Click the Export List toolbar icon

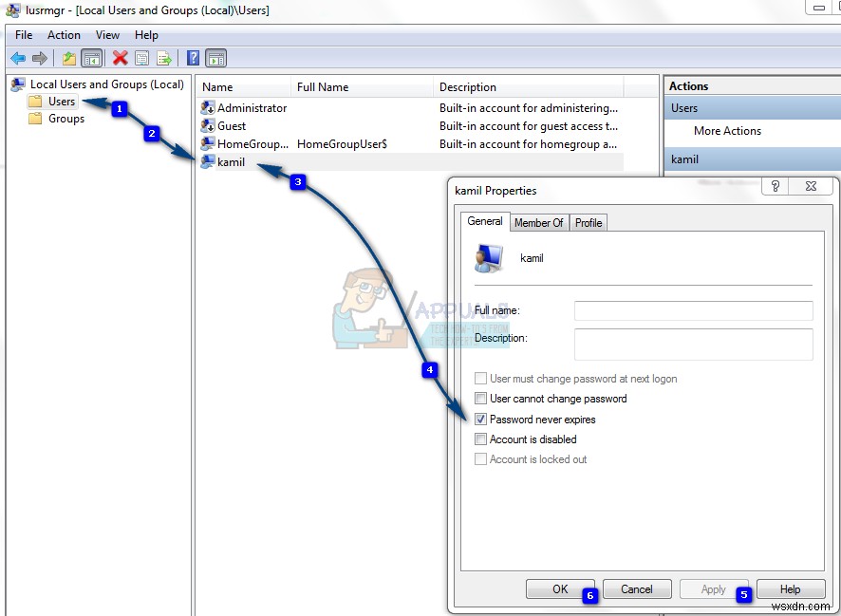[x=165, y=57]
